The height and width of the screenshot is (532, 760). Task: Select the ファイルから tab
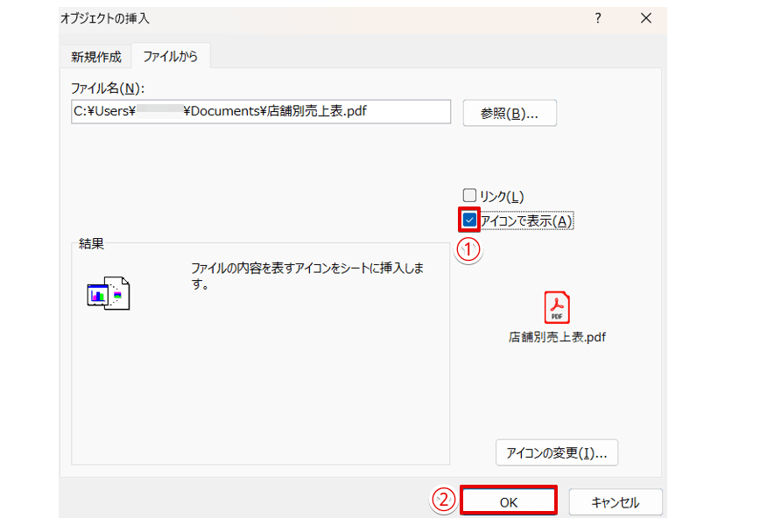[x=171, y=55]
